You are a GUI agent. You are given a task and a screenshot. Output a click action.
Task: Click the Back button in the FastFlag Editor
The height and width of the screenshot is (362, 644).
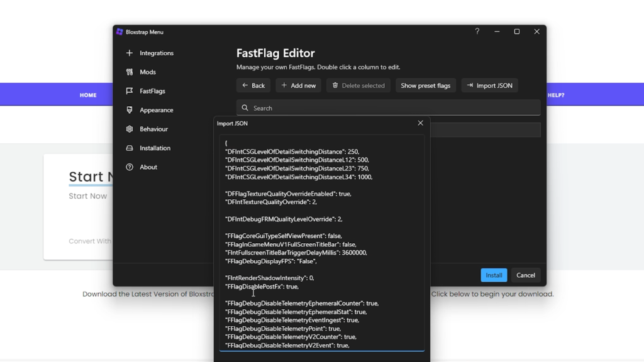tap(253, 85)
